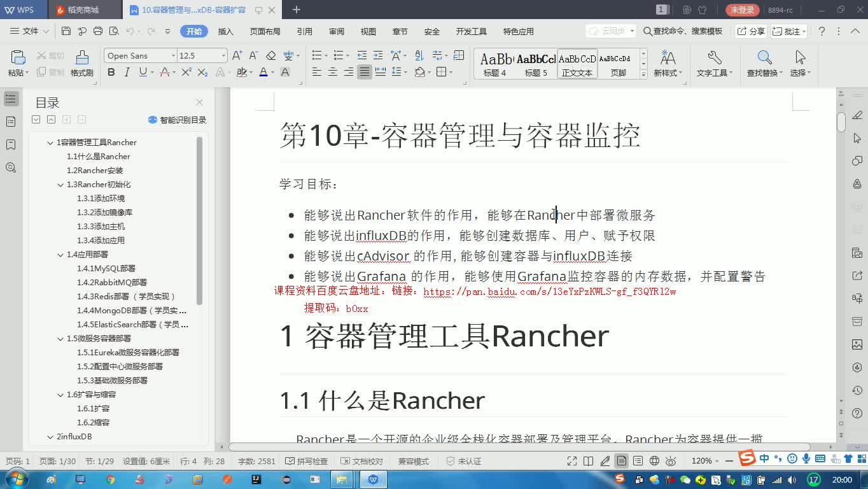Open the Font name dropdown (Open Sans)

172,56
